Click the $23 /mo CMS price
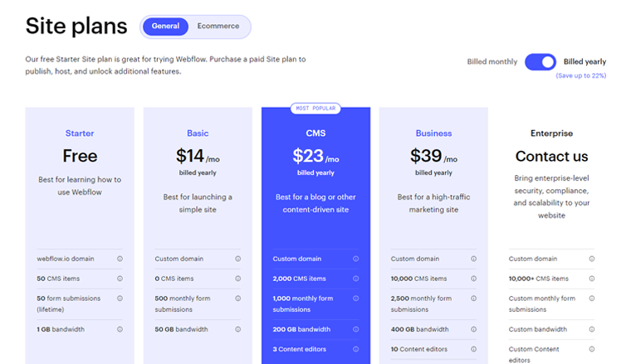The image size is (631, 364). [315, 156]
